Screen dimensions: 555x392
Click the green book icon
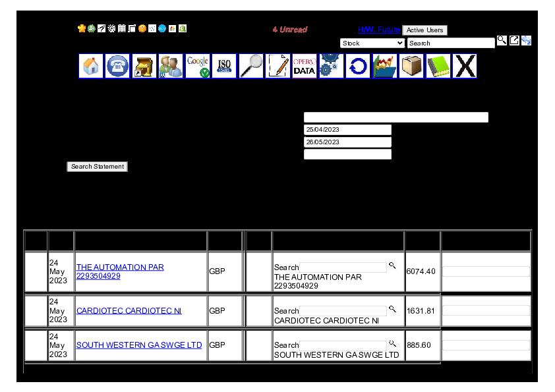click(438, 67)
